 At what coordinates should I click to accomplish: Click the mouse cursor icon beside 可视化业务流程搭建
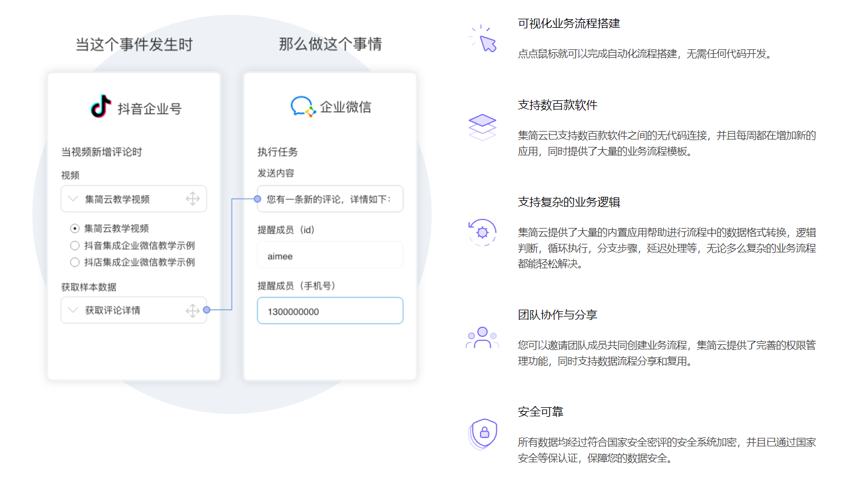[483, 37]
